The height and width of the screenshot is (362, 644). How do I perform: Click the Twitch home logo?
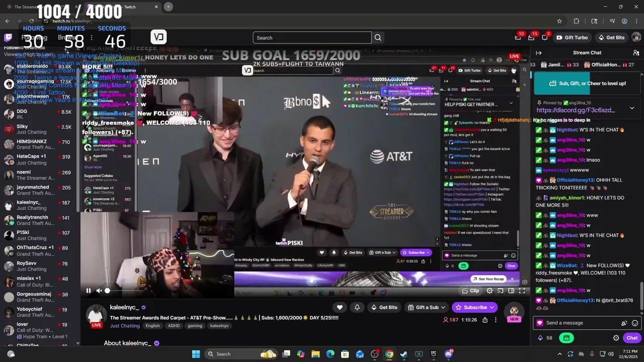8,38
